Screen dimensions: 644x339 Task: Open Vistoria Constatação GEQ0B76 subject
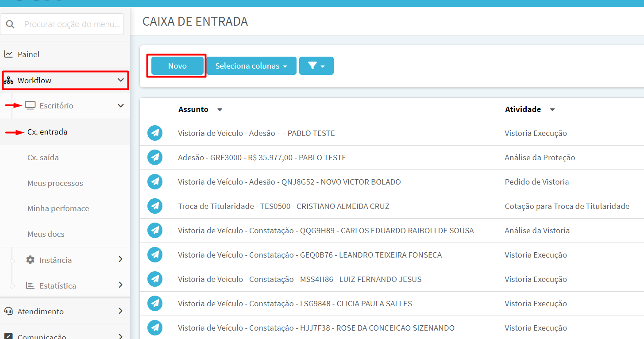point(310,255)
